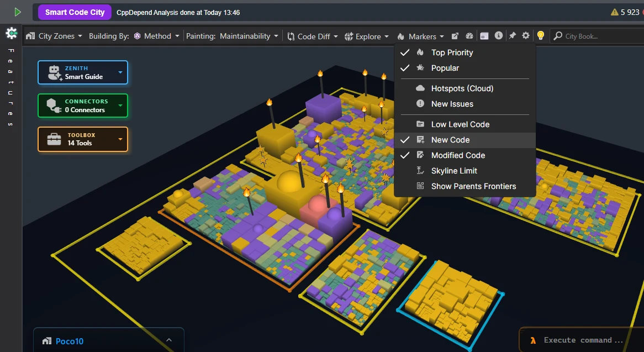Toggle the panel layout window icon
Image resolution: width=644 pixels, height=352 pixels.
[x=484, y=36]
